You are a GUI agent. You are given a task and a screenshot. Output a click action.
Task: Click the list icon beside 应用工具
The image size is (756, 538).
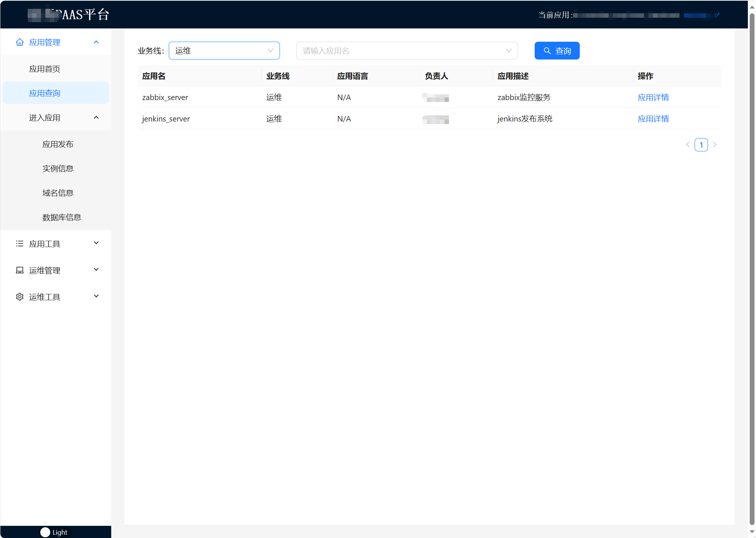[20, 244]
